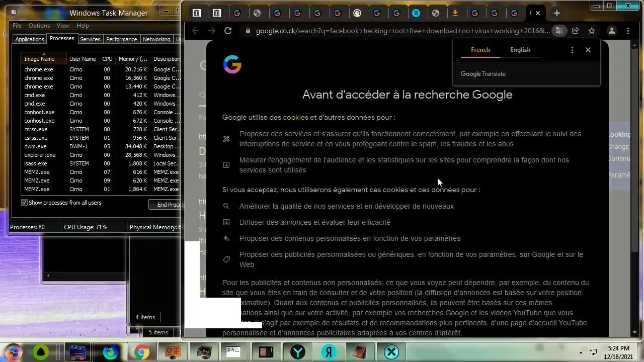This screenshot has height=362, width=644.
Task: Click the horizontal scrollbar left arrow in background window
Action: (48, 276)
